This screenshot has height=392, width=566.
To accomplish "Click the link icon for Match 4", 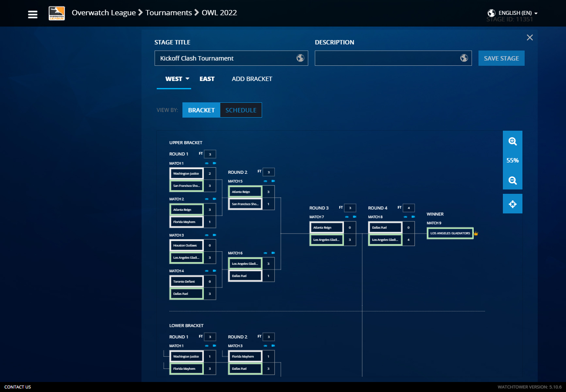I will point(207,271).
